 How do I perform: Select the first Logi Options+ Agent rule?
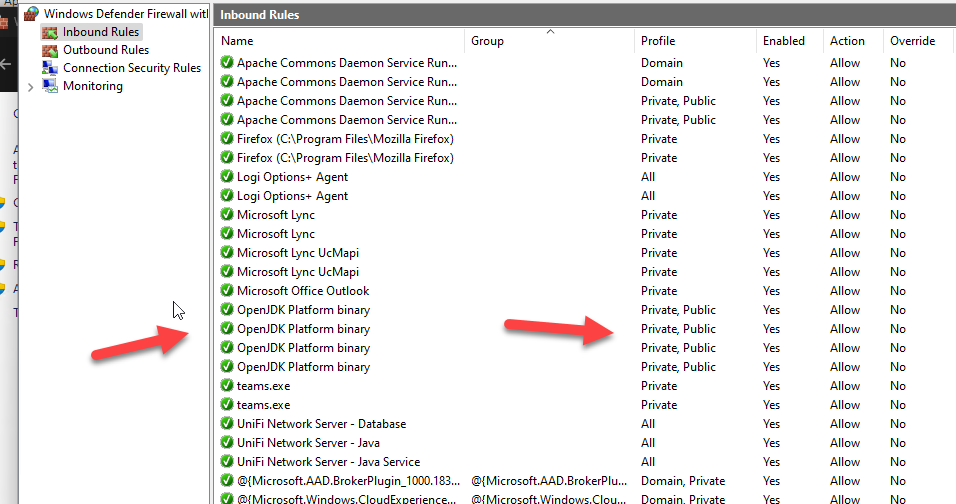[292, 177]
